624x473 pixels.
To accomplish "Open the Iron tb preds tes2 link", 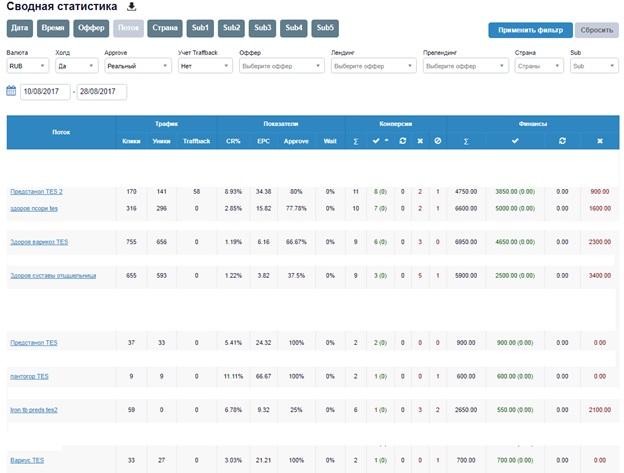I will click(34, 410).
